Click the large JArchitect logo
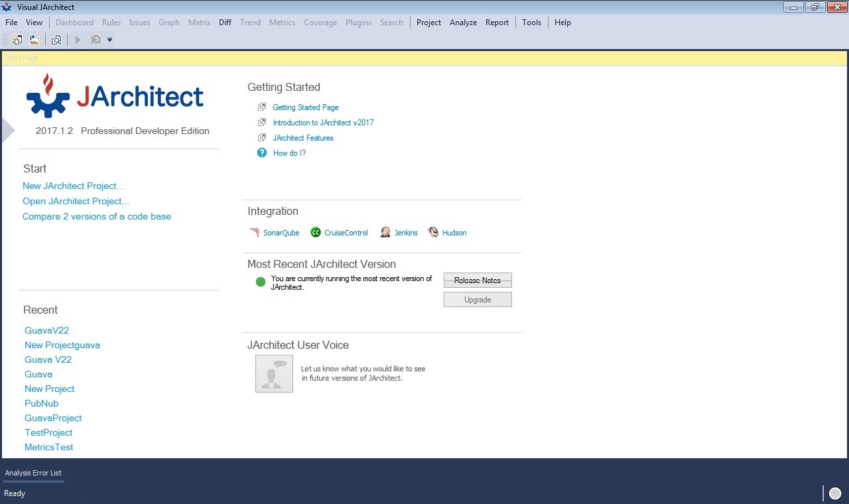 (x=115, y=96)
